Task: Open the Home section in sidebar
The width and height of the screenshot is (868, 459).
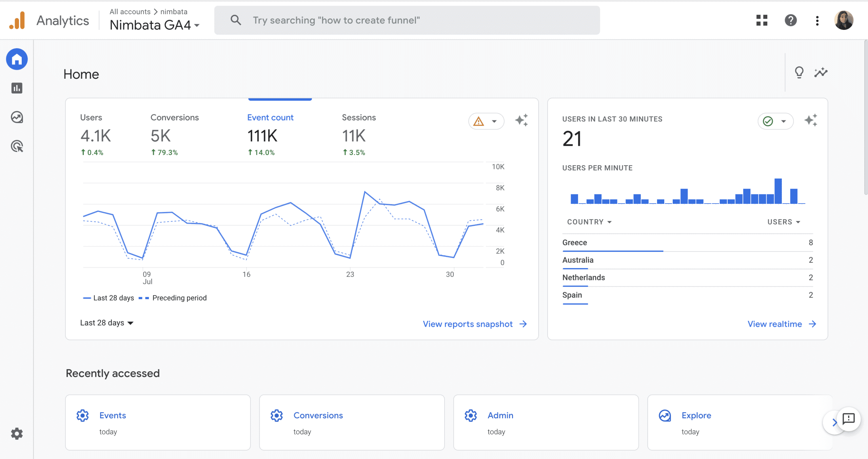Action: tap(17, 59)
